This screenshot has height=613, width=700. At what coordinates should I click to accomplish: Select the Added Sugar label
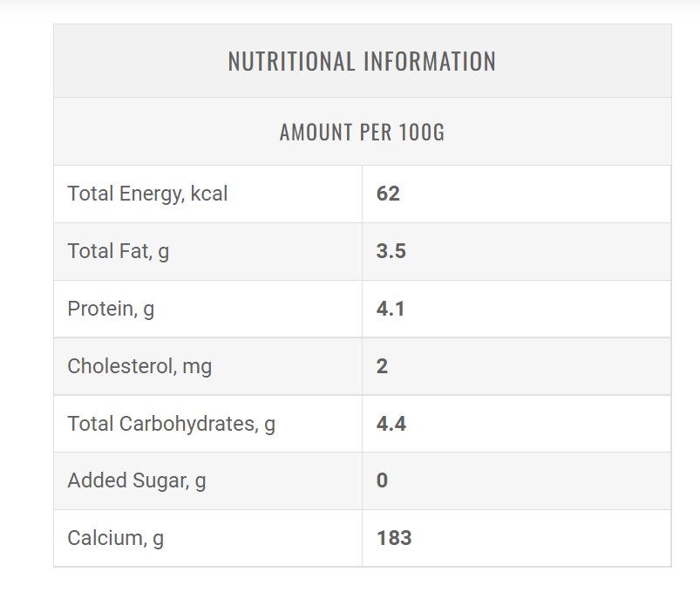[137, 480]
